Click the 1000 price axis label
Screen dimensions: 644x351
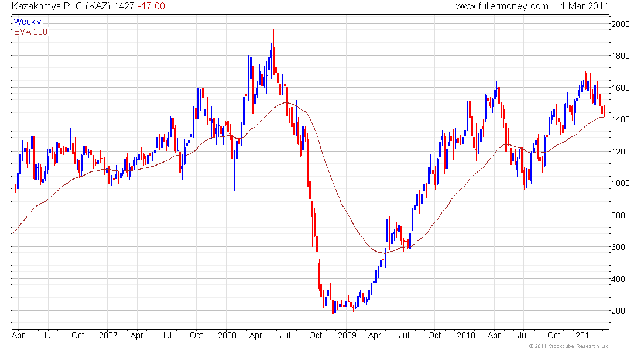point(620,183)
